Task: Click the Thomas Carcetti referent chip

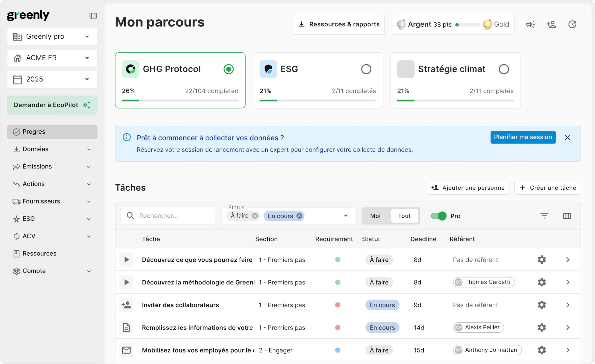Action: 484,282
